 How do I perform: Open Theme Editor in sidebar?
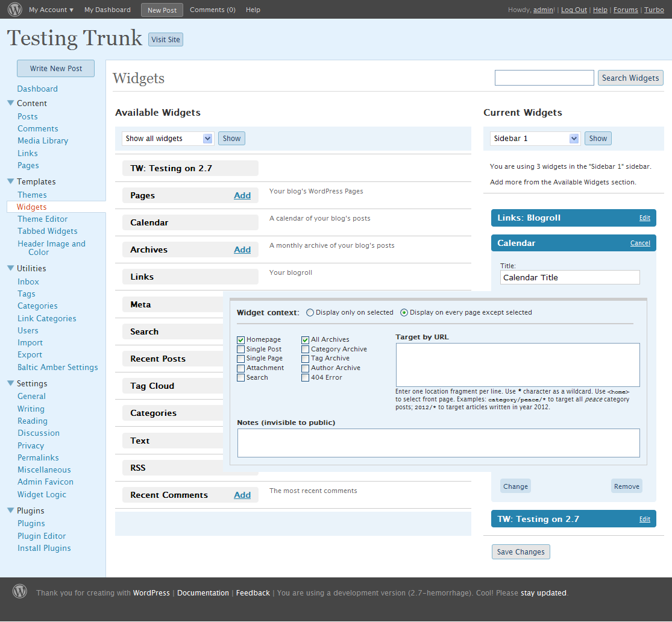tap(42, 219)
